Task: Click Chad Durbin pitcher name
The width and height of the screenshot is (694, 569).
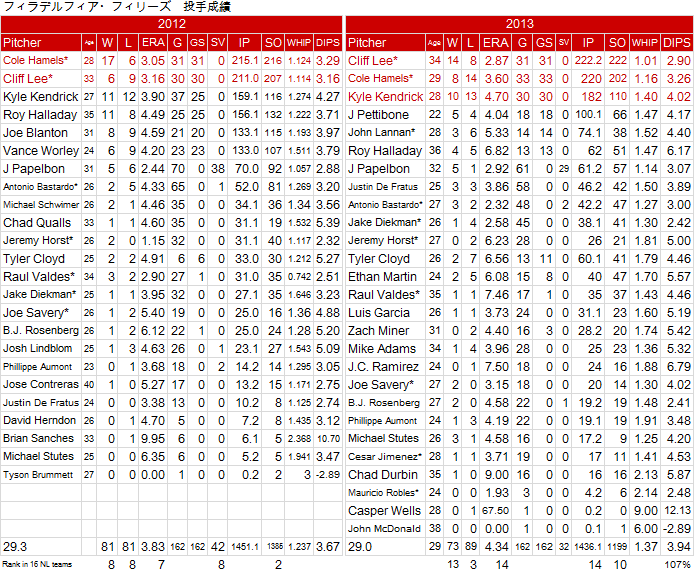Action: [x=383, y=475]
